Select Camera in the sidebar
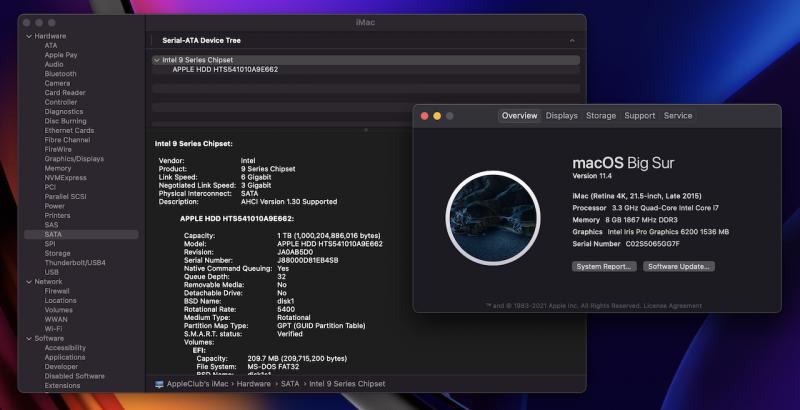This screenshot has width=800, height=410. pos(57,83)
